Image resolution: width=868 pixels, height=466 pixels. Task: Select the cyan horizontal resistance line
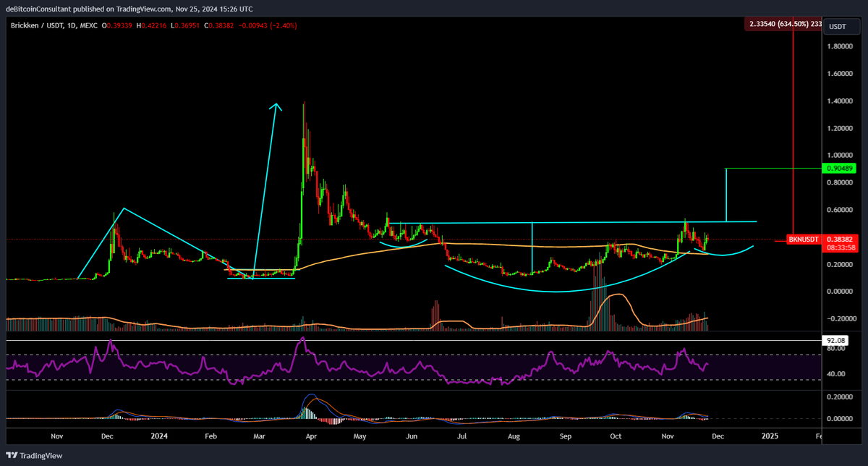pos(579,221)
